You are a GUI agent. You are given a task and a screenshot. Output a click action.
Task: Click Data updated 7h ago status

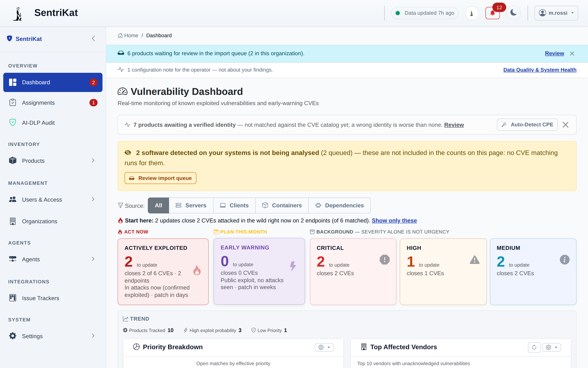425,13
